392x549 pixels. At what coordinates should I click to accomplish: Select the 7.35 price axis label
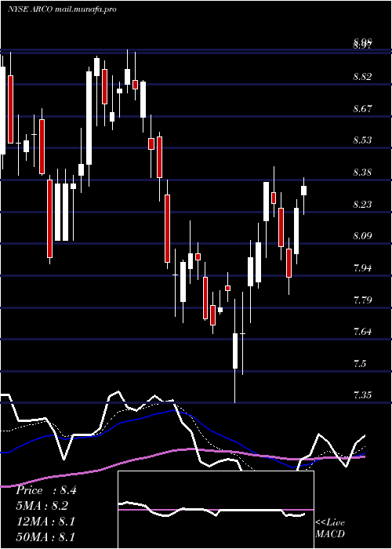(362, 395)
